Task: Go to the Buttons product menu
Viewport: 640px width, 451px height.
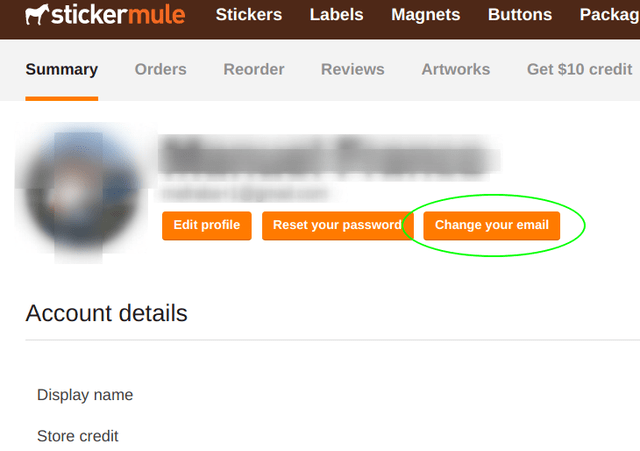Action: tap(520, 15)
